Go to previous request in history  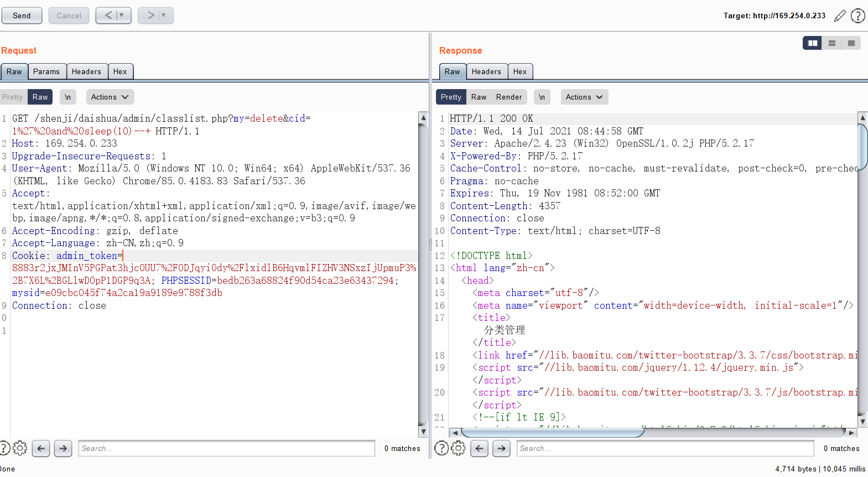pyautogui.click(x=108, y=15)
